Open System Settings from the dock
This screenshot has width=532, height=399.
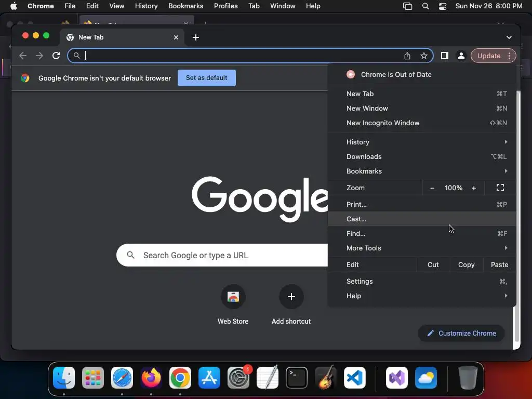click(x=238, y=378)
